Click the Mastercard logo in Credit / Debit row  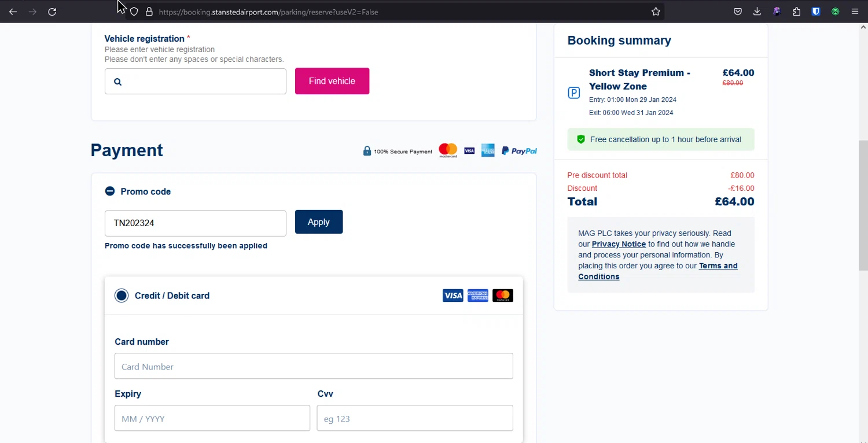tap(503, 296)
